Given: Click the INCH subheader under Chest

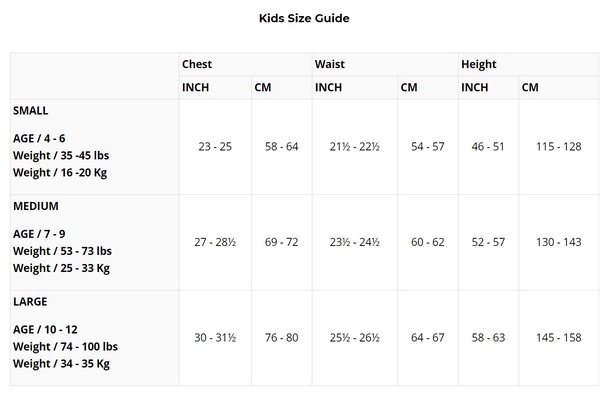Looking at the screenshot, I should coord(196,87).
